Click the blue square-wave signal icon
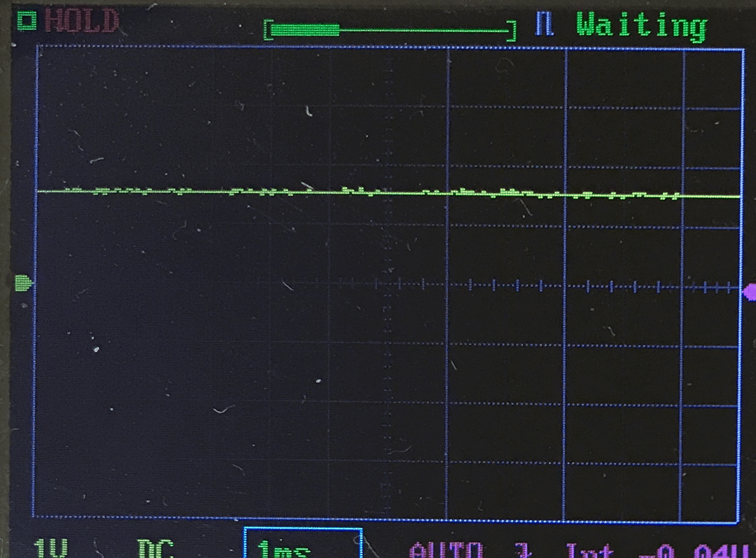The width and height of the screenshot is (756, 558). point(544,24)
